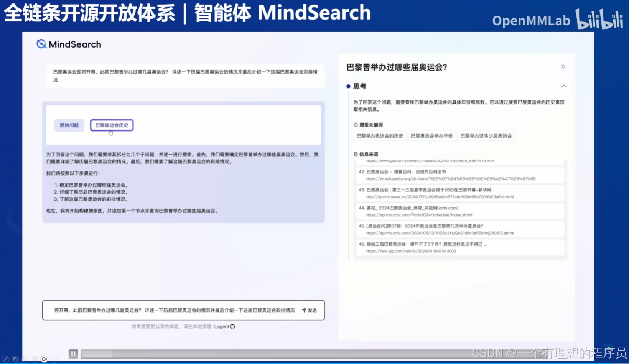Open the more options ellipsis icon
Image resolution: width=629 pixels, height=364 pixels.
pos(54,359)
